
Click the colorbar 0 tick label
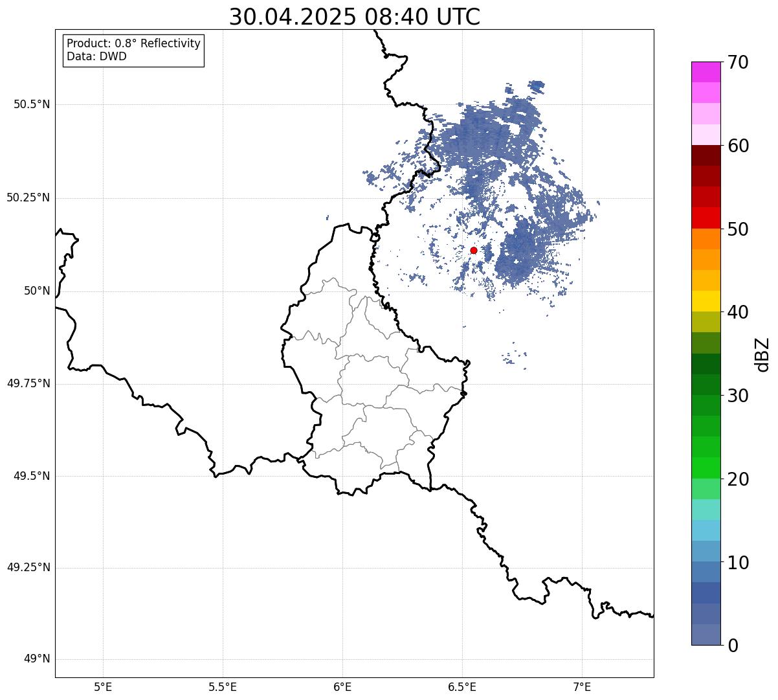733,646
